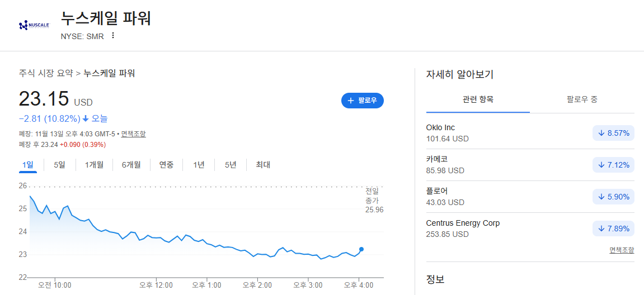Switch chart to 5일 range
The image size is (644, 295).
[59, 165]
